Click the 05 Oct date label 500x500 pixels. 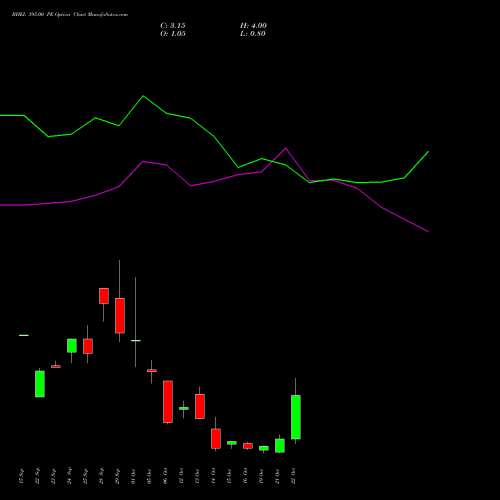tap(149, 476)
